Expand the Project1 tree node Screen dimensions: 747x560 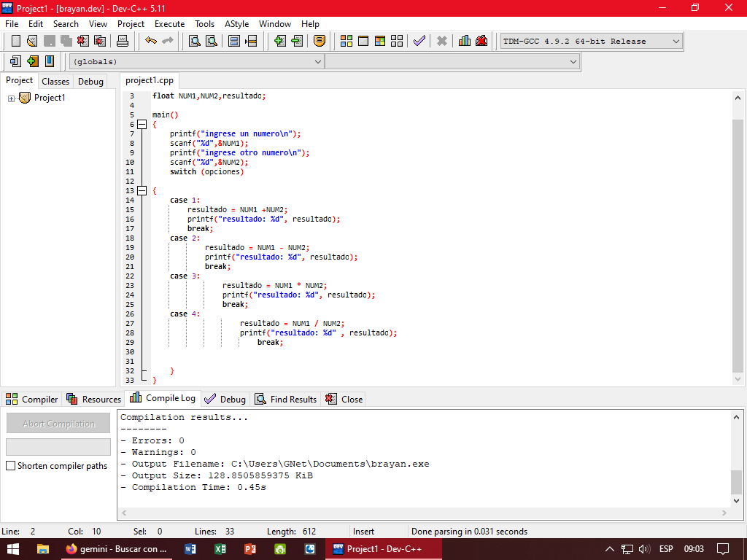tap(12, 98)
